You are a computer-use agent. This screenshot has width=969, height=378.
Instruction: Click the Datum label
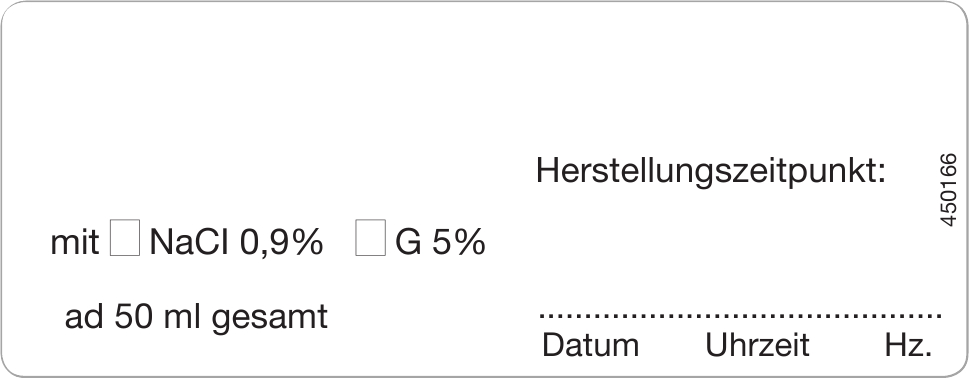(x=590, y=345)
